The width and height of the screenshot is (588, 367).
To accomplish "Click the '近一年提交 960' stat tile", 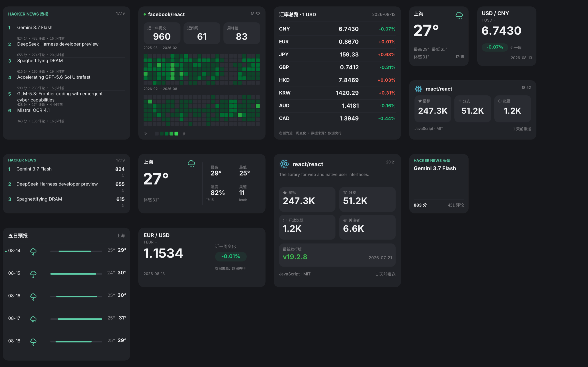I will point(162,33).
